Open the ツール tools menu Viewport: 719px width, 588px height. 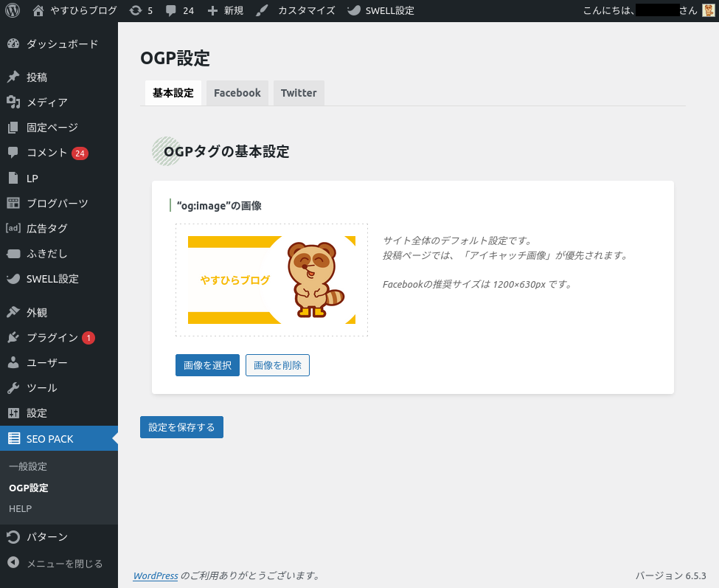42,388
